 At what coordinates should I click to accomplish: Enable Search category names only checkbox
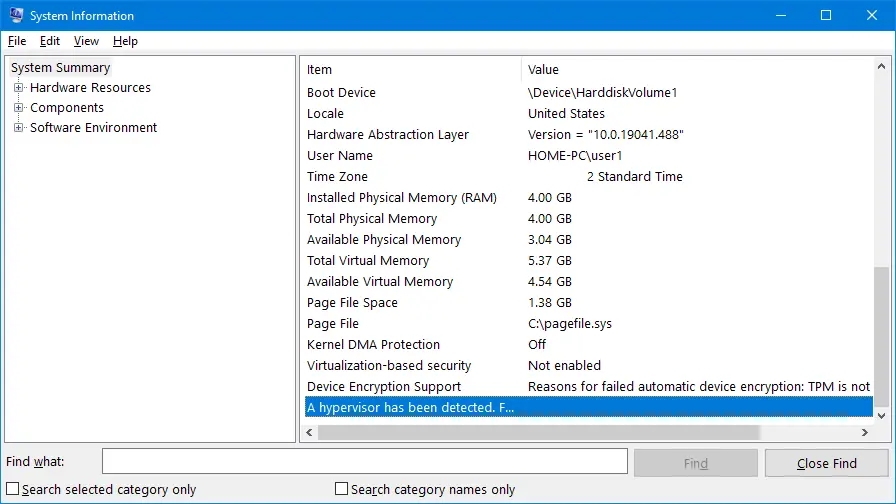342,489
